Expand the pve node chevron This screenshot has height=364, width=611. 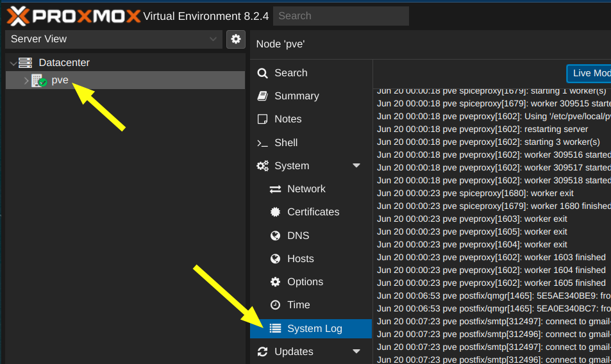point(26,81)
